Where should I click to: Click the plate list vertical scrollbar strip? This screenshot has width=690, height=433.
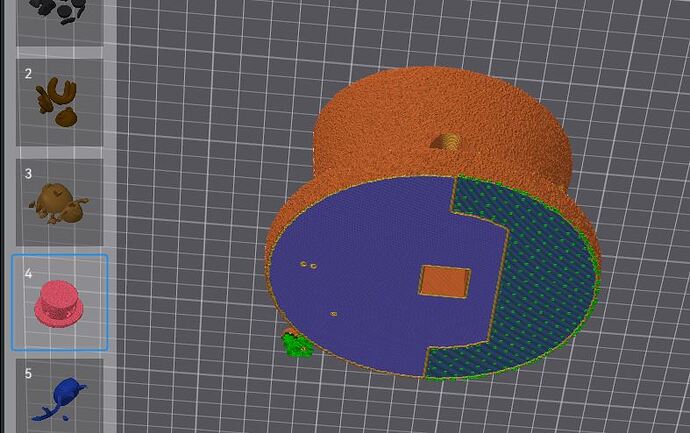tap(110, 216)
